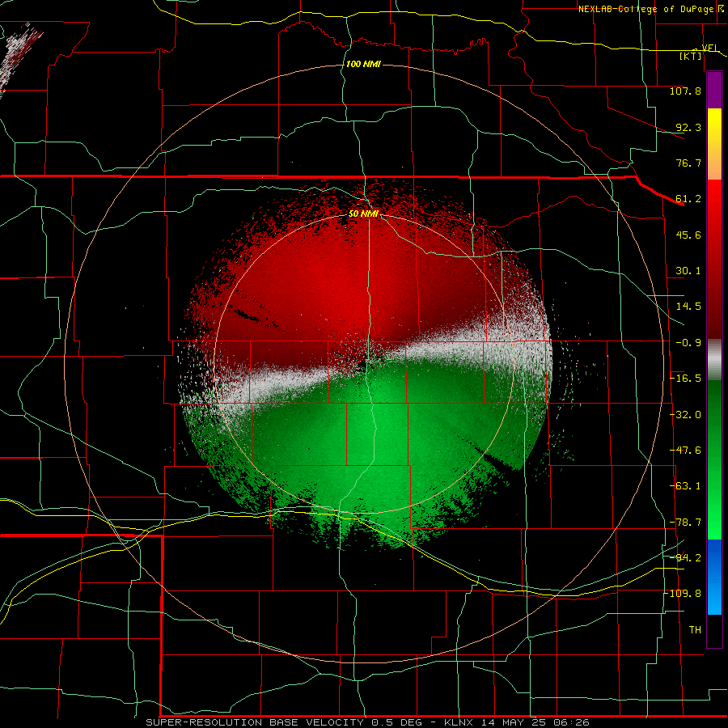Click the 107.8 velocity scale label
Screen dimensions: 728x728
685,91
